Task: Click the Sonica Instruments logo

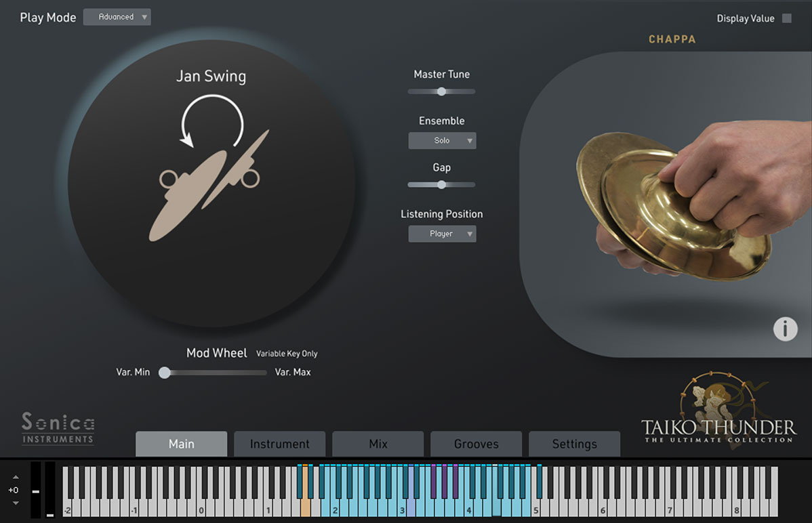Action: (58, 428)
